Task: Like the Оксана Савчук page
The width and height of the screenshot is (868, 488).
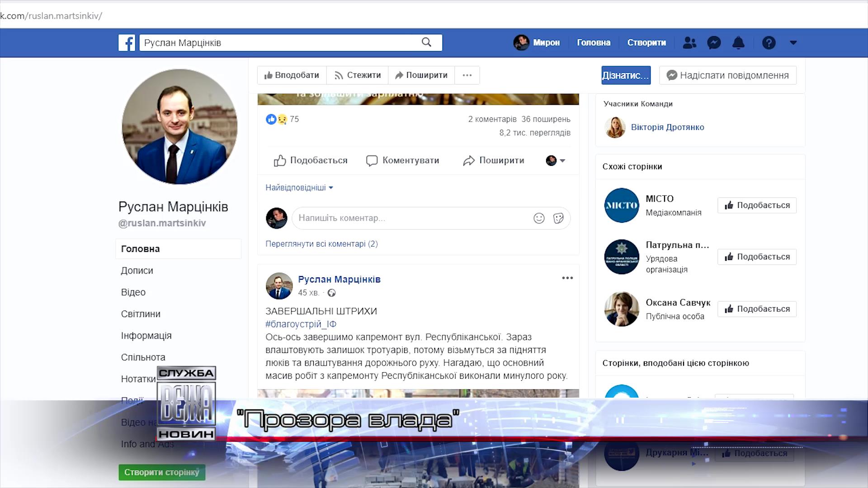Action: [757, 309]
